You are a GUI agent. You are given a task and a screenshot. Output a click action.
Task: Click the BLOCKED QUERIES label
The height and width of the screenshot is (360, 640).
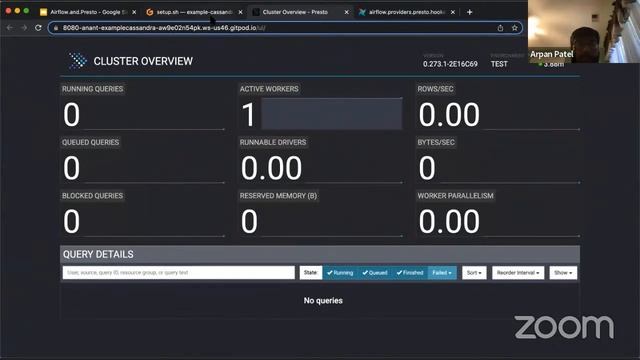coord(92,196)
